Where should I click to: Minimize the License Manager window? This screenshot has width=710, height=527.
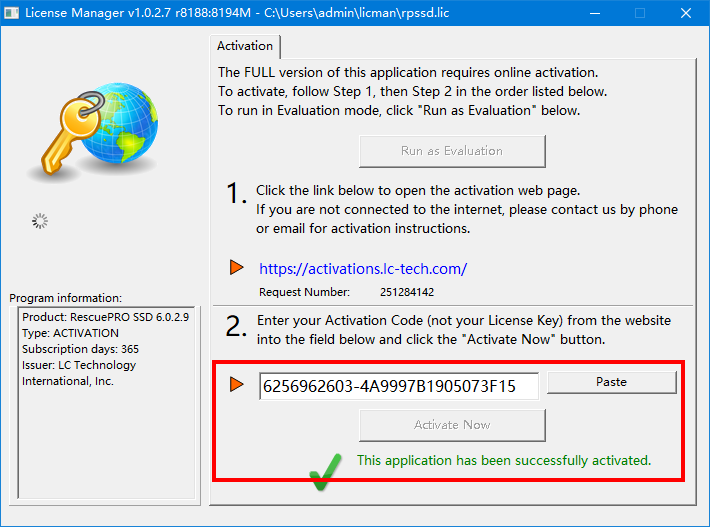click(595, 13)
